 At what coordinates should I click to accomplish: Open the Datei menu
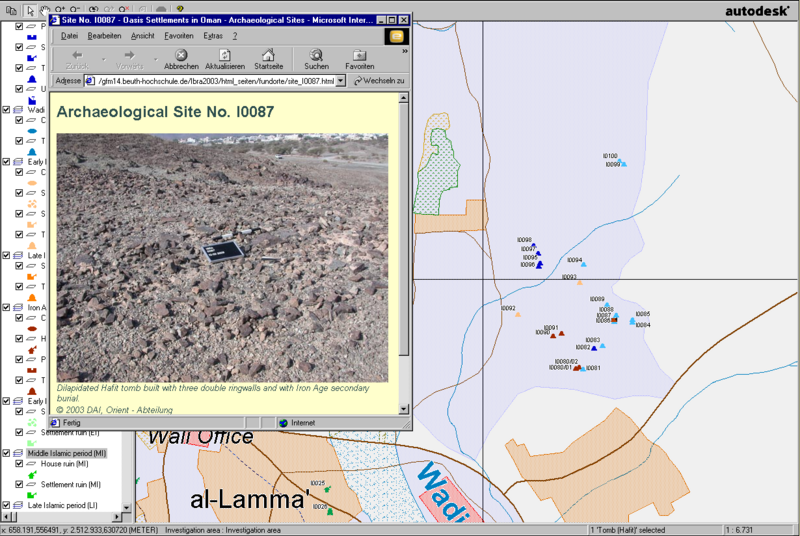tap(69, 35)
